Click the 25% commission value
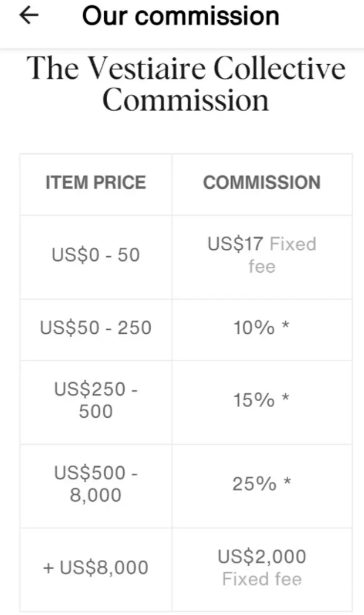 tap(254, 483)
